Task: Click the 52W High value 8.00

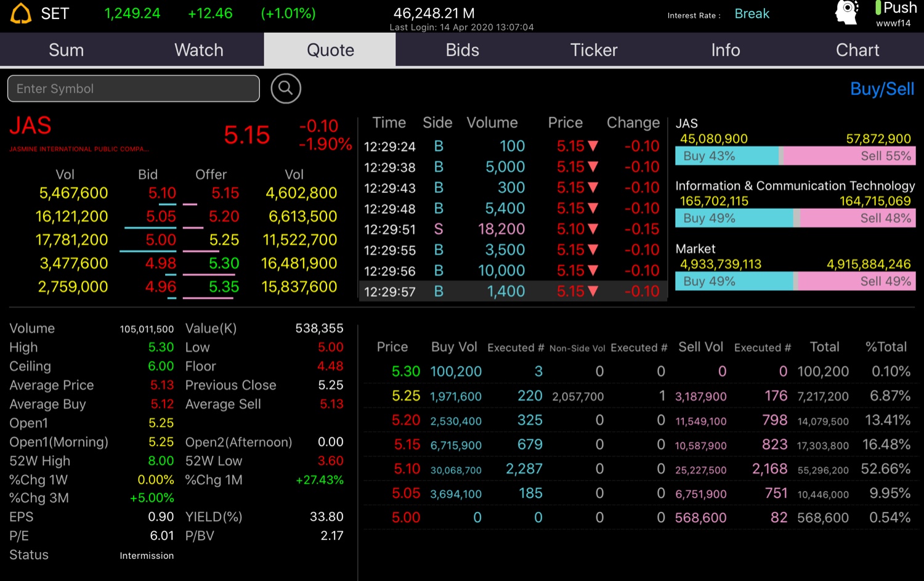Action: (161, 461)
